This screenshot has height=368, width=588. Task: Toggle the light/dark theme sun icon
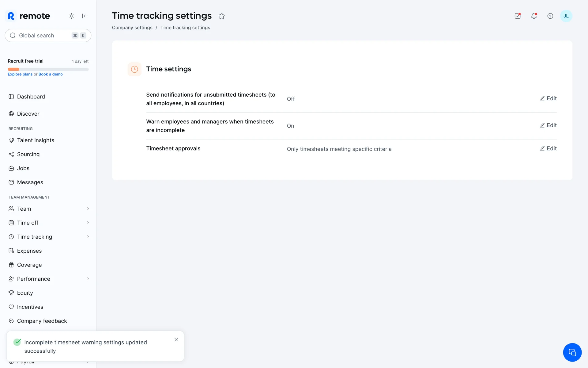pos(71,16)
